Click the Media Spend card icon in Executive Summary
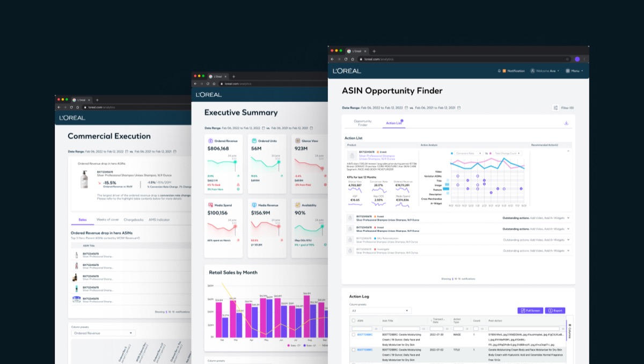Image resolution: width=644 pixels, height=364 pixels. click(x=210, y=205)
